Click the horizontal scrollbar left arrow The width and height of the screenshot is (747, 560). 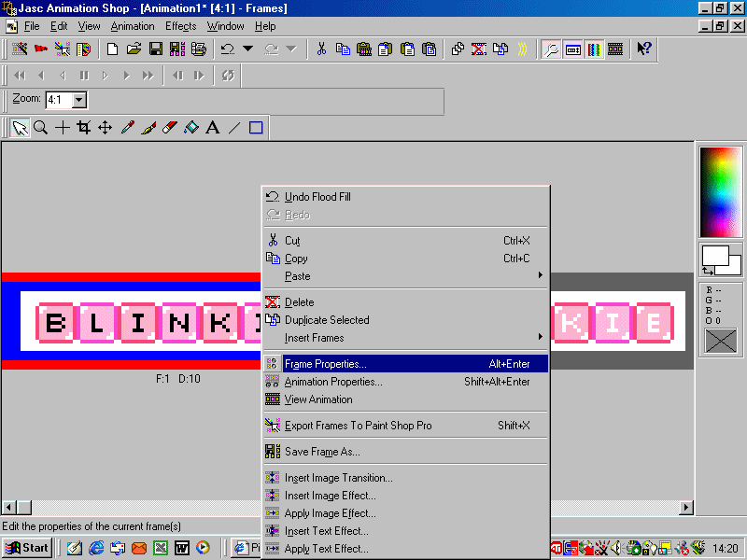(x=9, y=507)
